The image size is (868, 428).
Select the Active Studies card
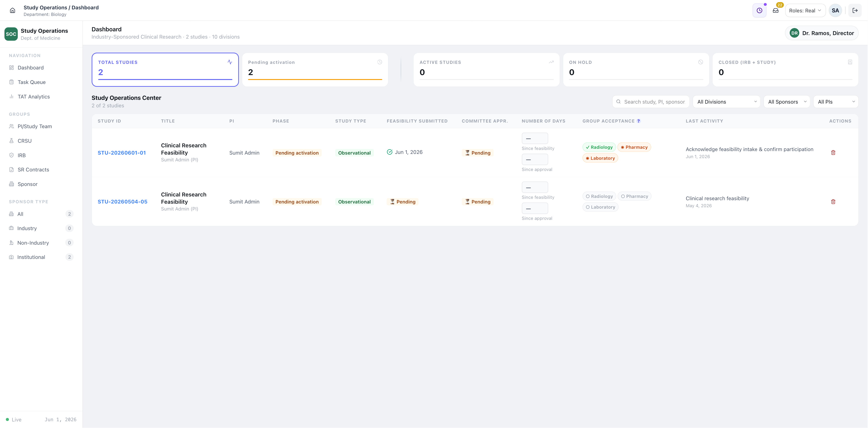coord(486,69)
